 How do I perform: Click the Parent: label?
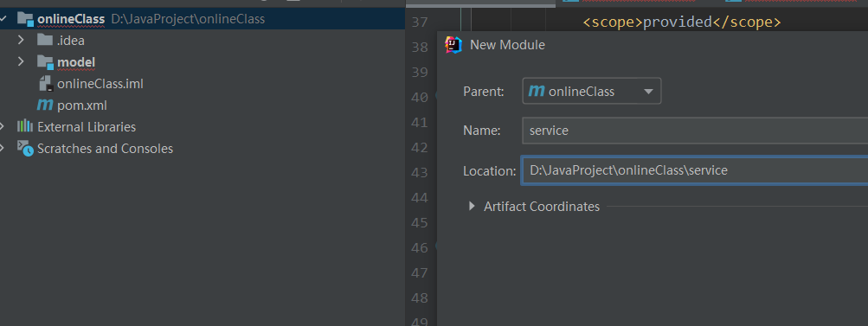click(x=484, y=92)
